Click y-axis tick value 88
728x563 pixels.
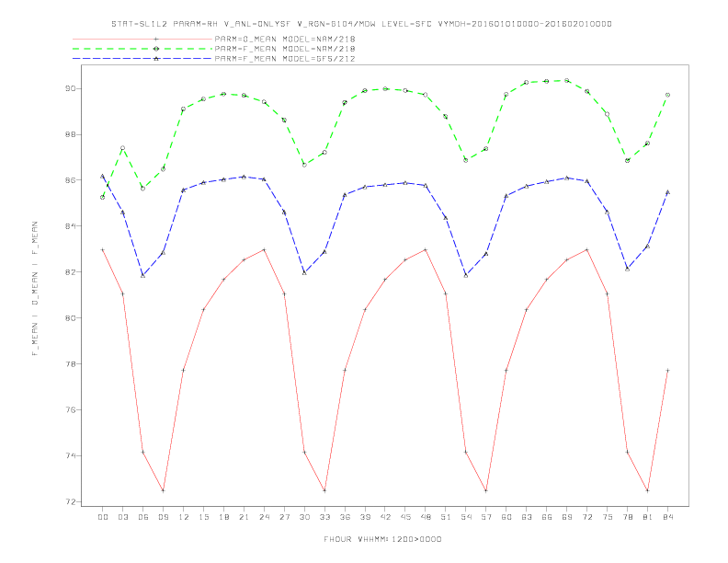(x=71, y=134)
